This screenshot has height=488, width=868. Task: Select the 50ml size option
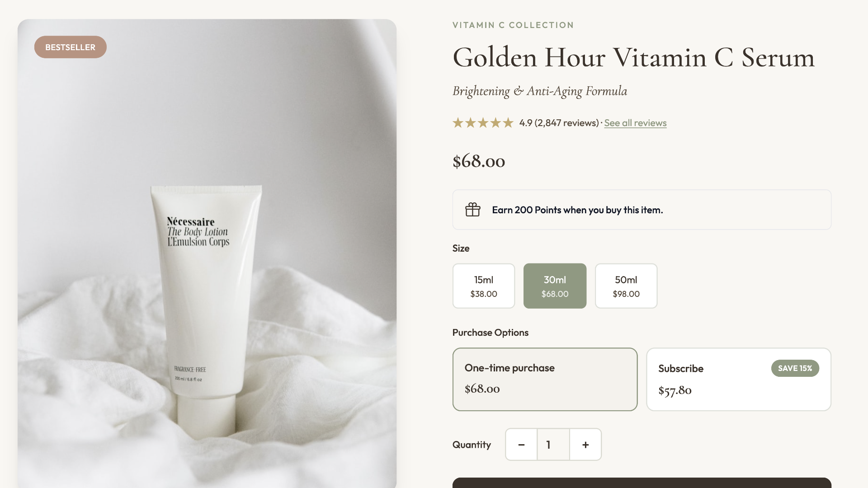coord(626,286)
